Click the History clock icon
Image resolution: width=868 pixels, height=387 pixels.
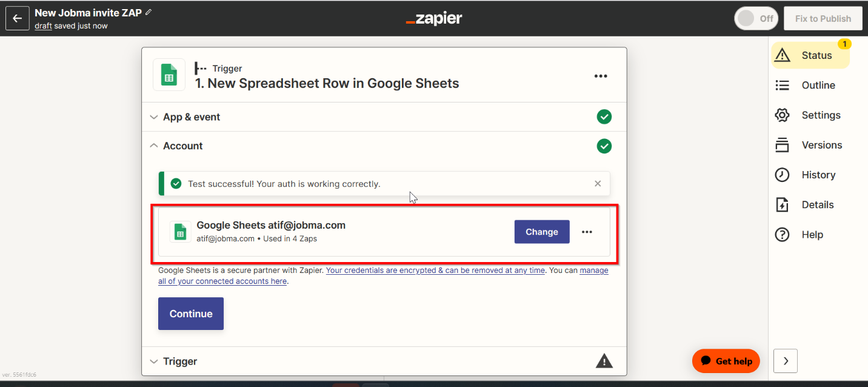pos(783,175)
